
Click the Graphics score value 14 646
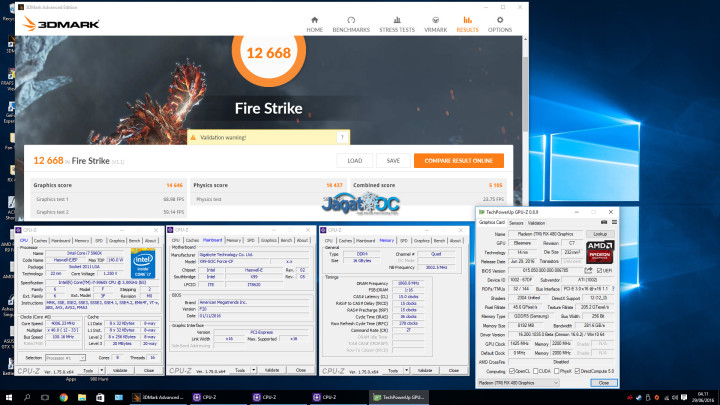(x=174, y=186)
